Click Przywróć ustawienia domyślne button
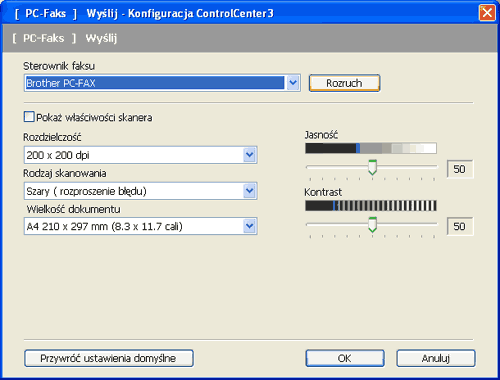The image size is (500, 380). click(x=109, y=358)
